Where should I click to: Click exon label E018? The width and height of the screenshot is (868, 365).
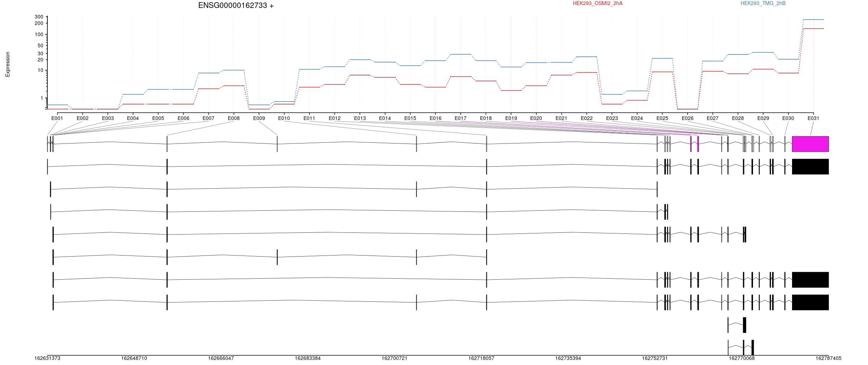(x=486, y=118)
